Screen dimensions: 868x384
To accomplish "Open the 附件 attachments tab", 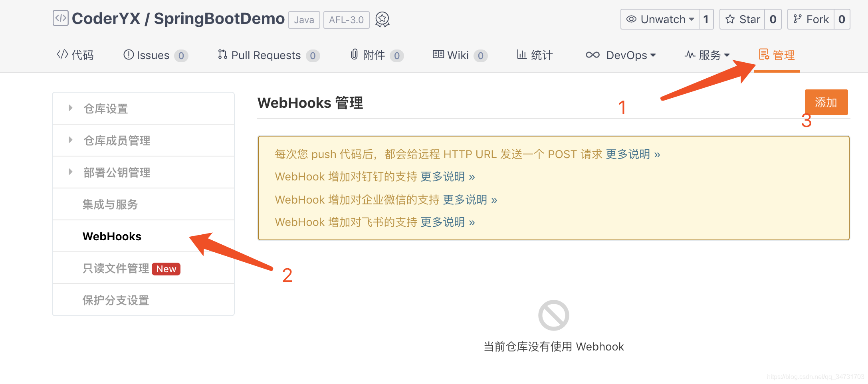I will [x=377, y=55].
